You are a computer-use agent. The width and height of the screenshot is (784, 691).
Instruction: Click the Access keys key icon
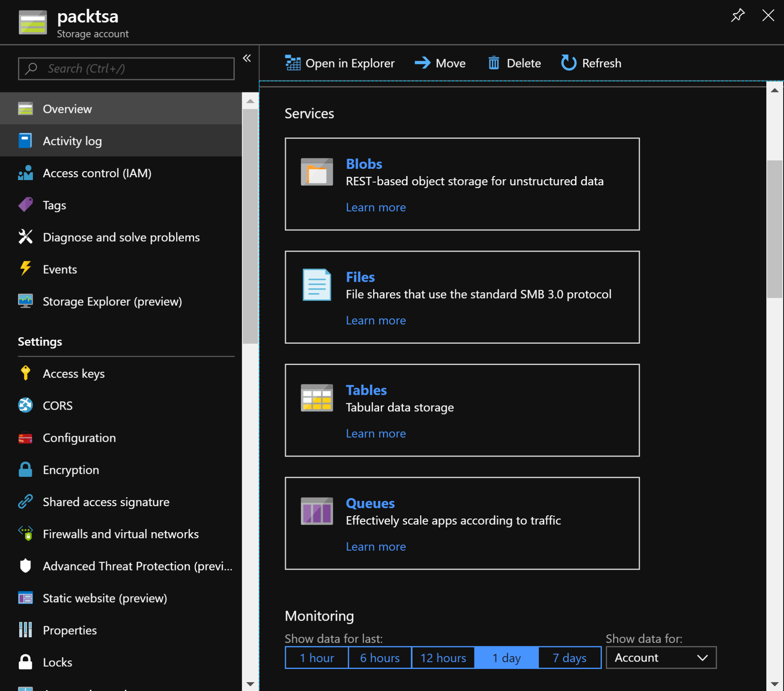tap(25, 373)
